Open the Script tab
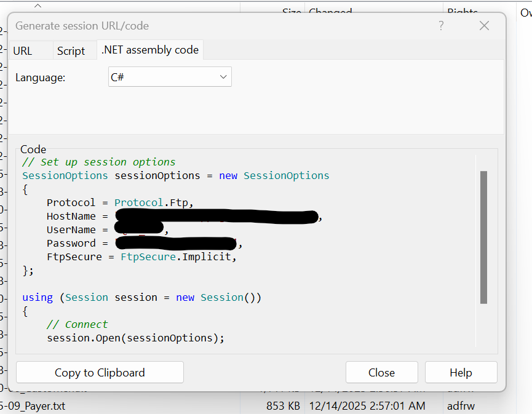 pos(74,50)
